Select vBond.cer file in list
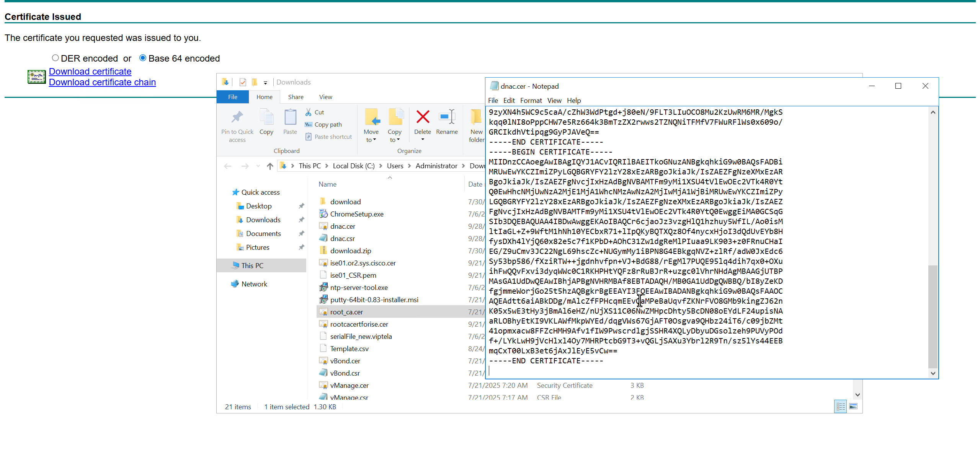The height and width of the screenshot is (449, 980). [x=345, y=361]
